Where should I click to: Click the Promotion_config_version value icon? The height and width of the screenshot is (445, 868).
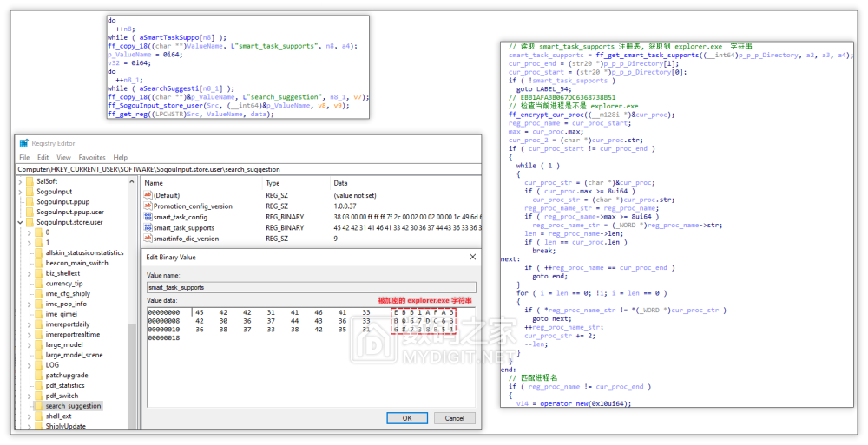pyautogui.click(x=148, y=206)
